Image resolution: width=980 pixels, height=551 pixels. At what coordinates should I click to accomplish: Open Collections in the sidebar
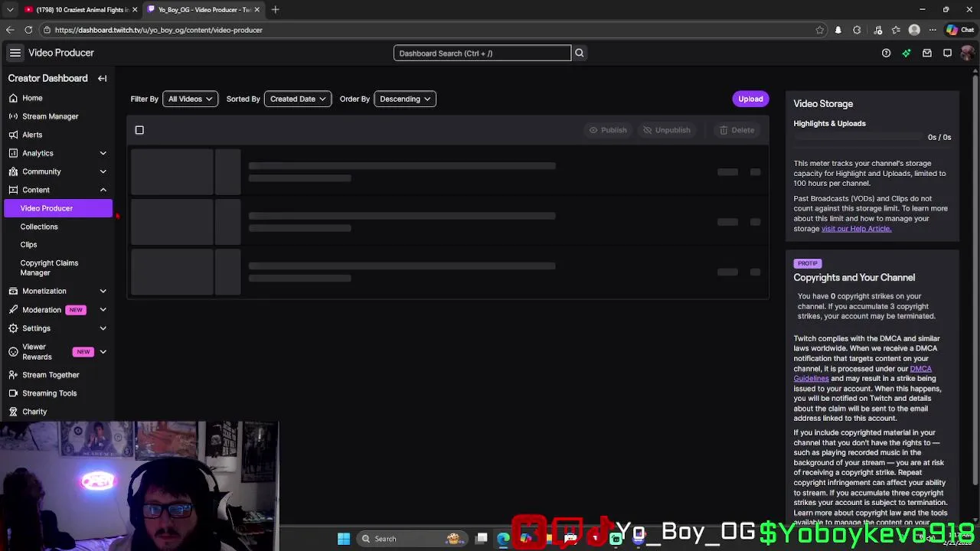[39, 227]
